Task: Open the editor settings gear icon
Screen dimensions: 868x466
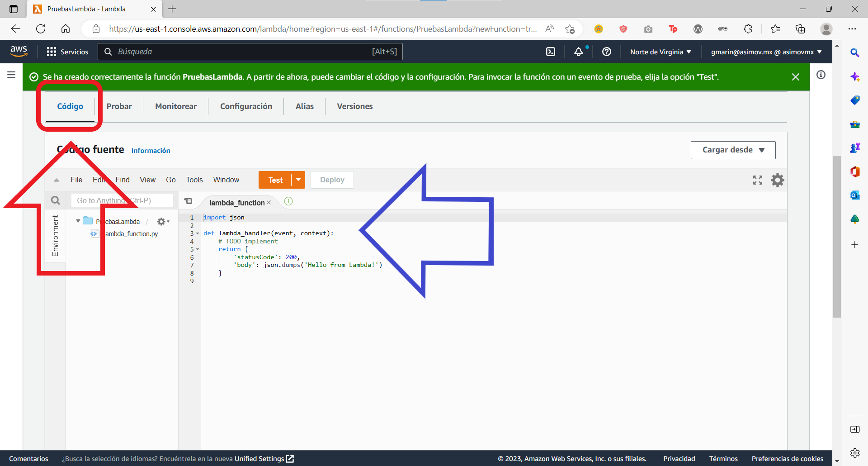Action: pos(777,180)
